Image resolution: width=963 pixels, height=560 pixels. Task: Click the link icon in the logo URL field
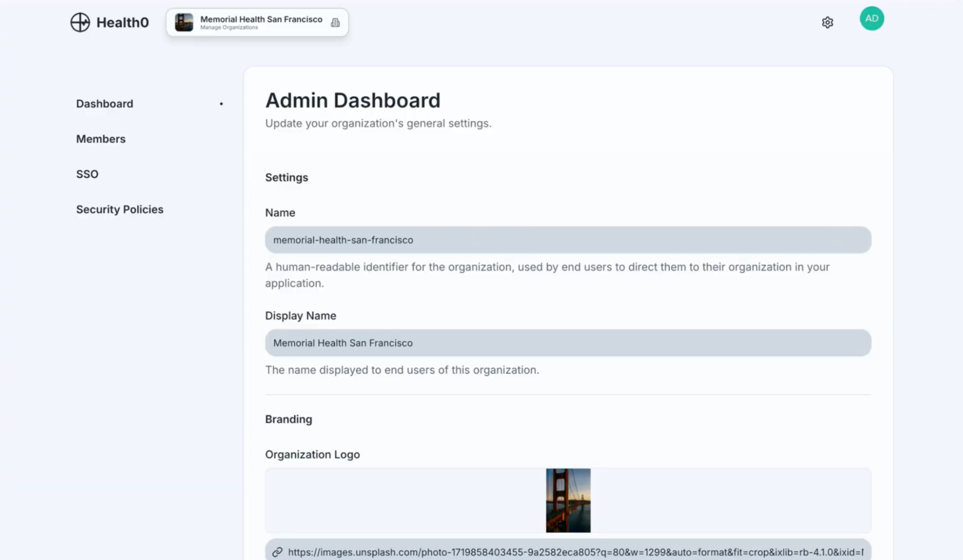[x=277, y=552]
